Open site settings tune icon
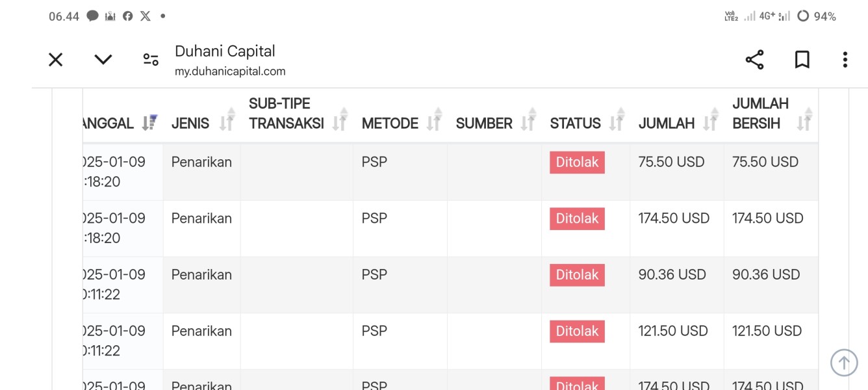The image size is (868, 390). coord(151,60)
